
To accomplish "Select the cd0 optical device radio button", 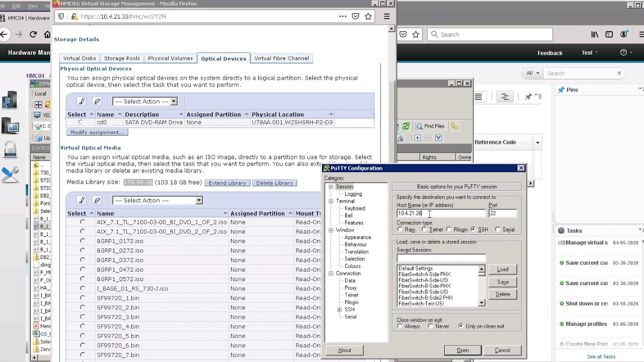I will [x=80, y=123].
